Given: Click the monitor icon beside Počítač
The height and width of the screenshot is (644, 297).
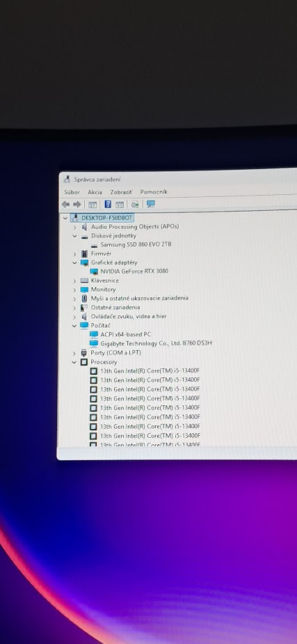Looking at the screenshot, I should click(84, 326).
